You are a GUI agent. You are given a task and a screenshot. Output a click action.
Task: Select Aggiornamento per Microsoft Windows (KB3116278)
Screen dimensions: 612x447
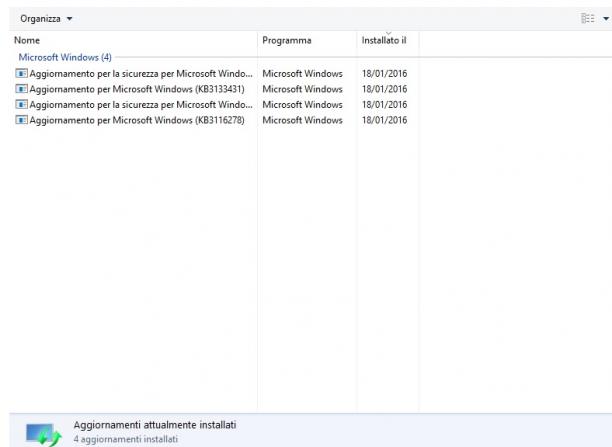(x=137, y=120)
